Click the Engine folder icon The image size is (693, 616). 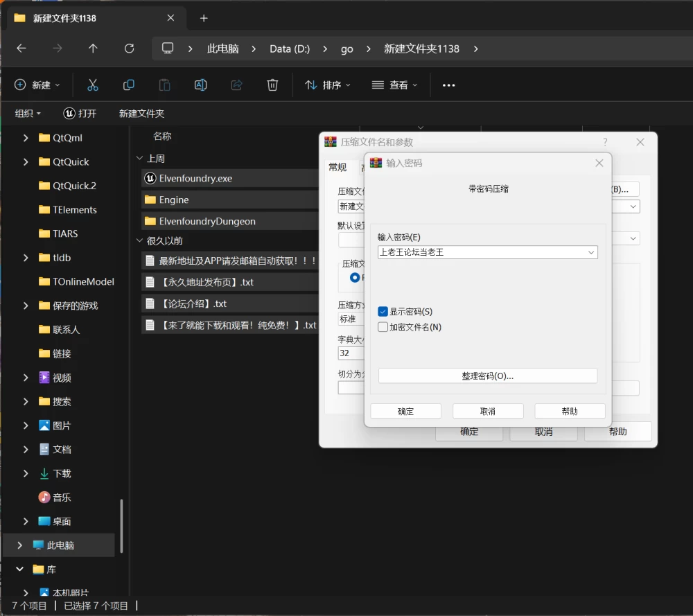tap(150, 200)
